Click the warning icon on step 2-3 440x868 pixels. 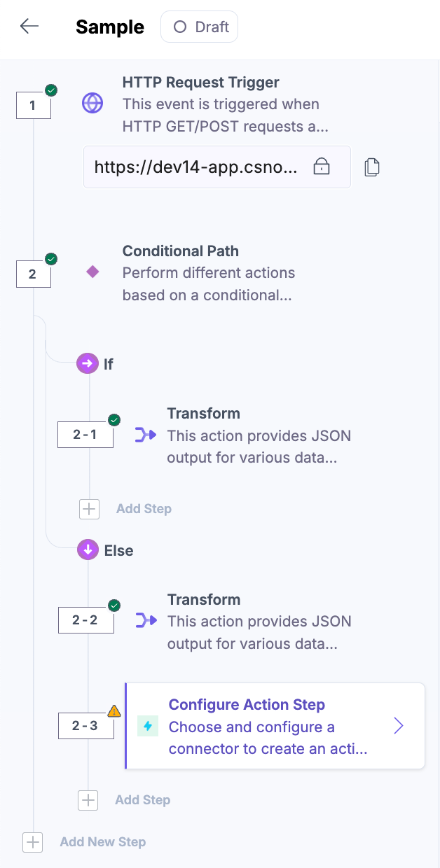point(114,711)
